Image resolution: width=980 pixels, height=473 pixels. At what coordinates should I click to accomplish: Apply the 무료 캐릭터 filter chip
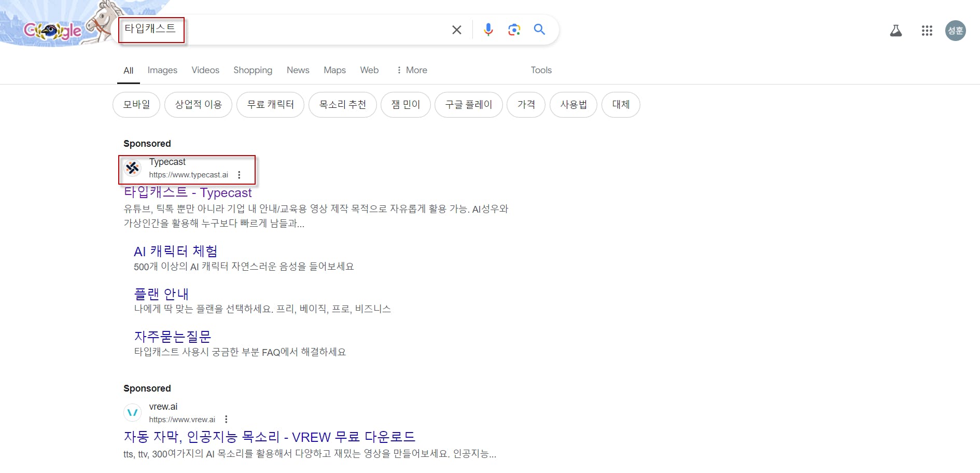(x=270, y=105)
